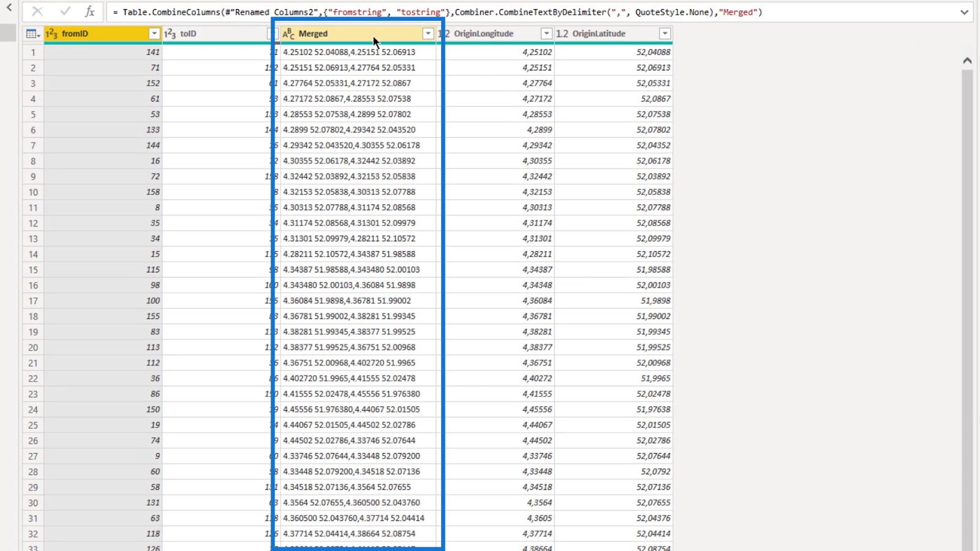Open the OriginLatitude filter dropdown
This screenshot has width=980, height=551.
pyautogui.click(x=665, y=34)
